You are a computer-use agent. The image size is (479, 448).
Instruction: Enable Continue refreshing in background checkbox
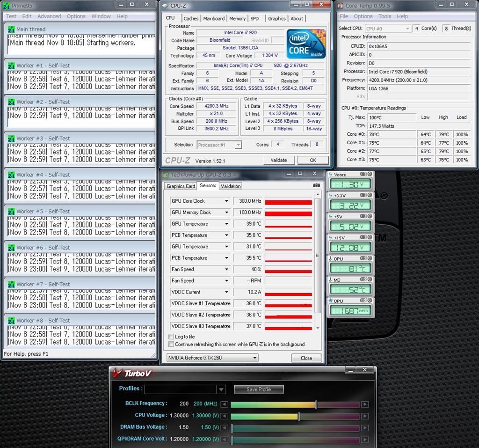click(171, 345)
